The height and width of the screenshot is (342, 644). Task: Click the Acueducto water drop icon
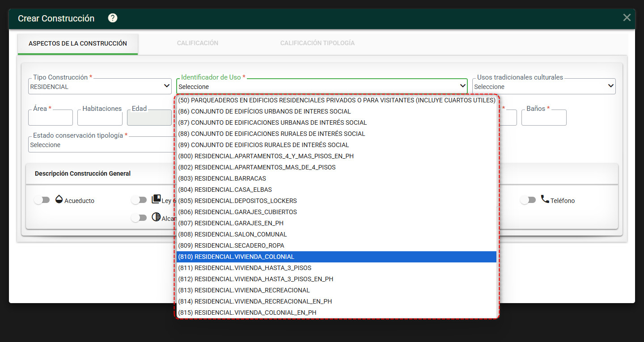point(59,199)
